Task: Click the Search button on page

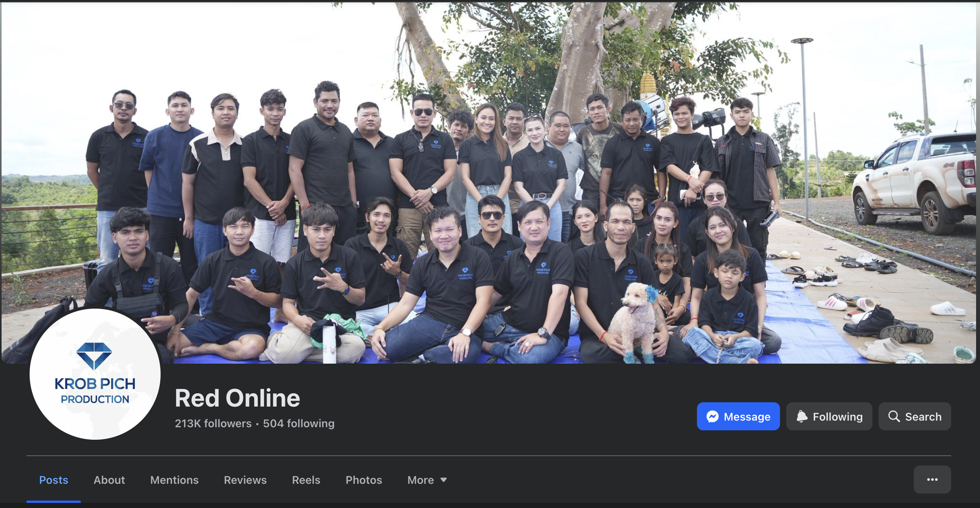Action: [x=915, y=416]
